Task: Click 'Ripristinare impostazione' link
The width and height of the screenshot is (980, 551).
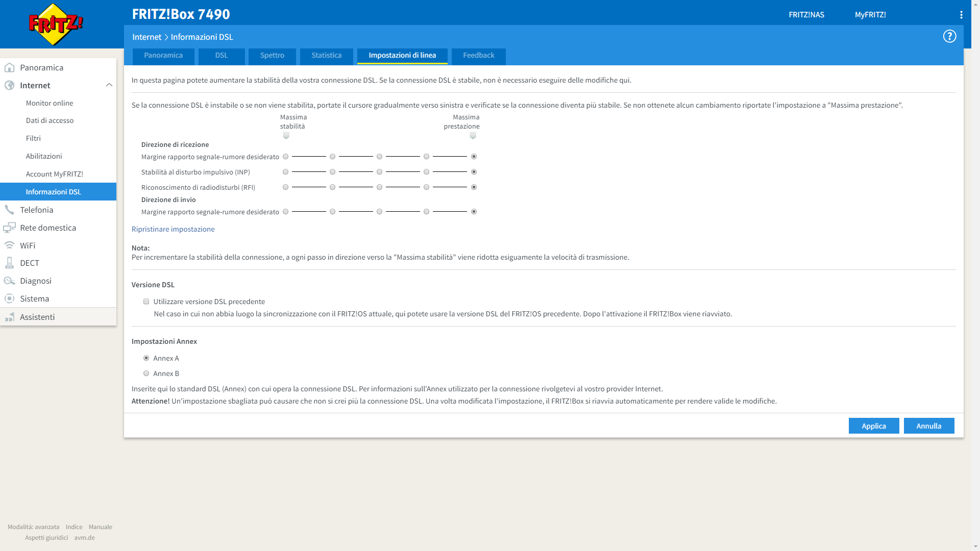Action: click(x=173, y=229)
